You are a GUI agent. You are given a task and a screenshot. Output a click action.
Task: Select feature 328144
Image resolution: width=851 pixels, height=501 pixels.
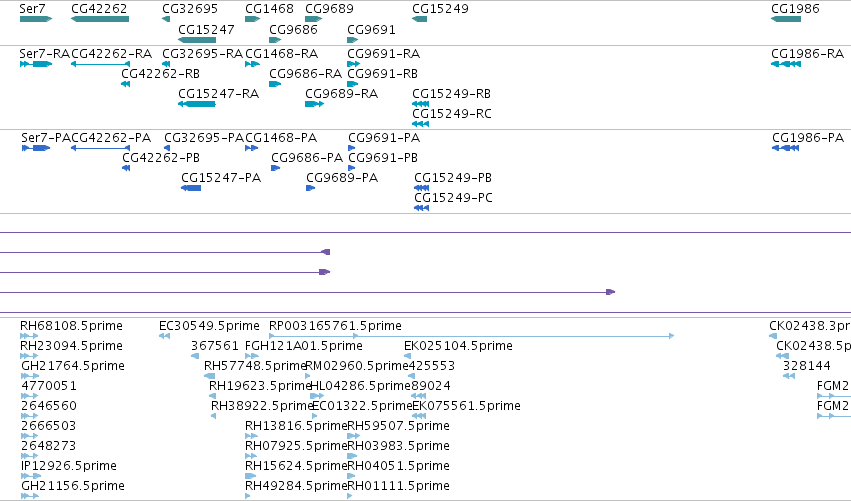coord(789,376)
